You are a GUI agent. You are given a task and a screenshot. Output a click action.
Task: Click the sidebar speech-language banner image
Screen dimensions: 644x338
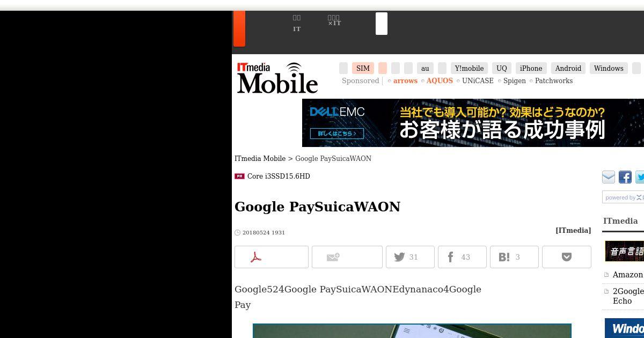coord(624,251)
